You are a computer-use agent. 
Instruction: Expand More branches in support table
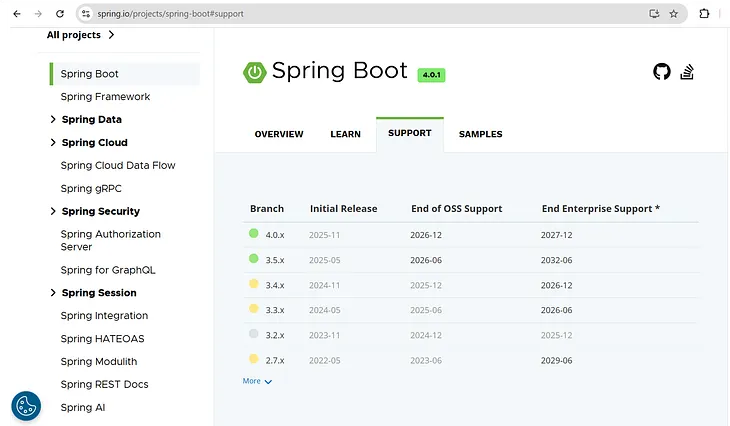click(257, 381)
